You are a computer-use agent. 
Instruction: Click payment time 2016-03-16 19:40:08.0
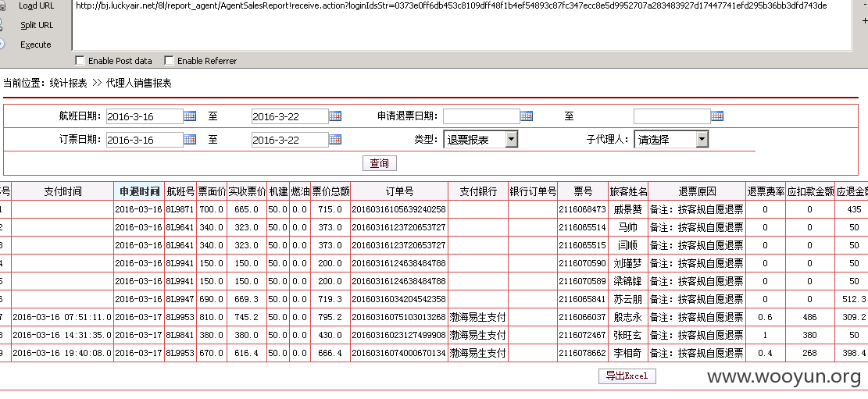tap(62, 353)
